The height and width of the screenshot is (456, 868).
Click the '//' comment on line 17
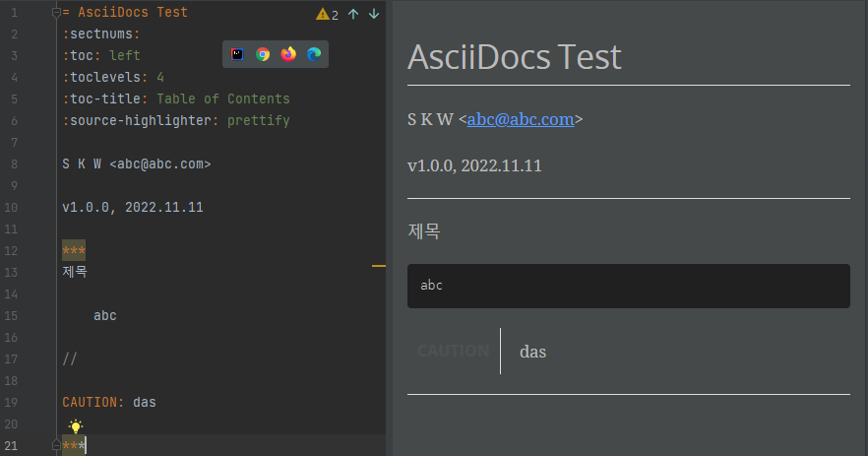pyautogui.click(x=70, y=359)
